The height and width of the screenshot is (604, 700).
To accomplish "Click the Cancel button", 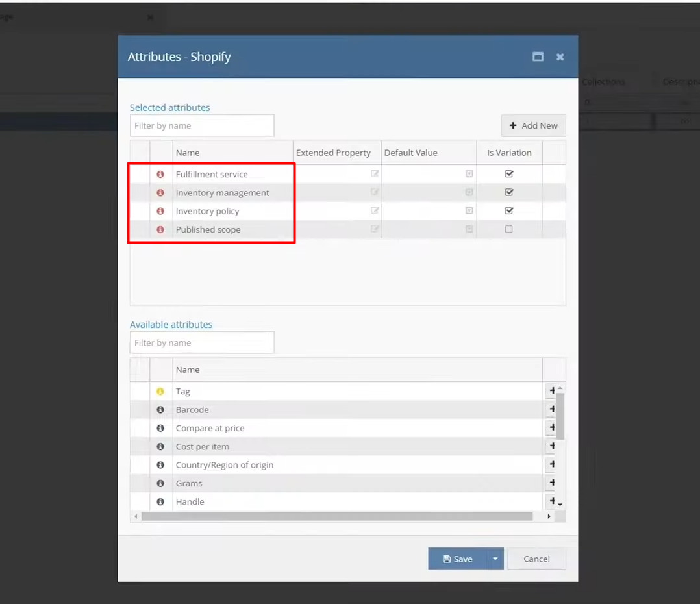I will [x=536, y=559].
